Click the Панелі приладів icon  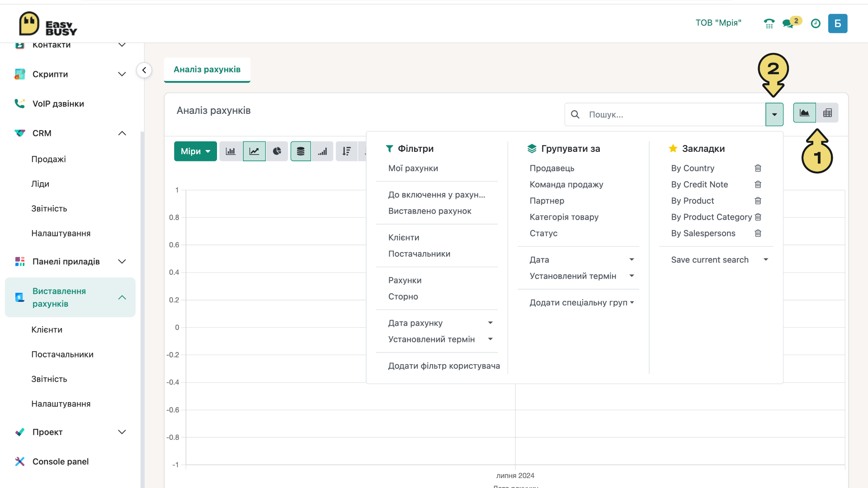[19, 262]
